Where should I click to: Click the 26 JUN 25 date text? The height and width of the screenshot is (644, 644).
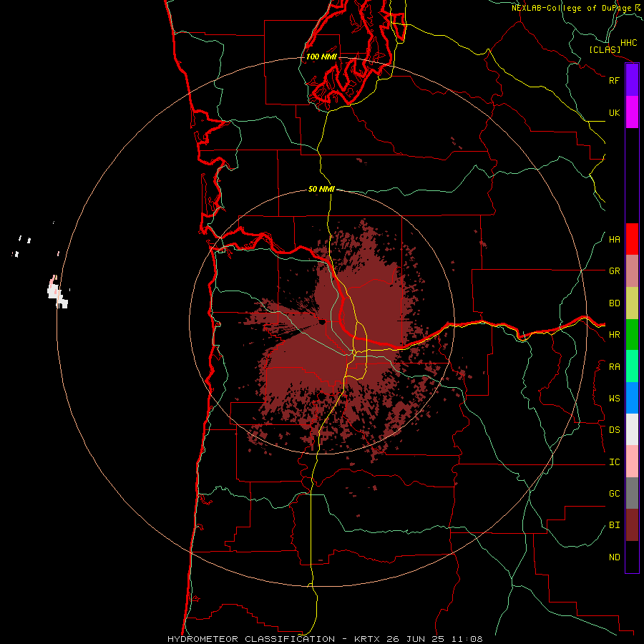pos(415,639)
